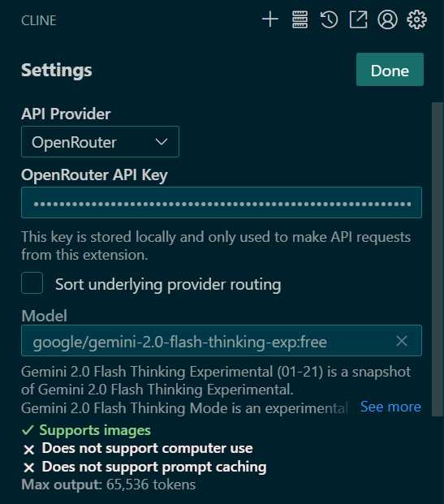Image resolution: width=444 pixels, height=504 pixels.
Task: Open Cline in editor popout icon
Action: (358, 19)
